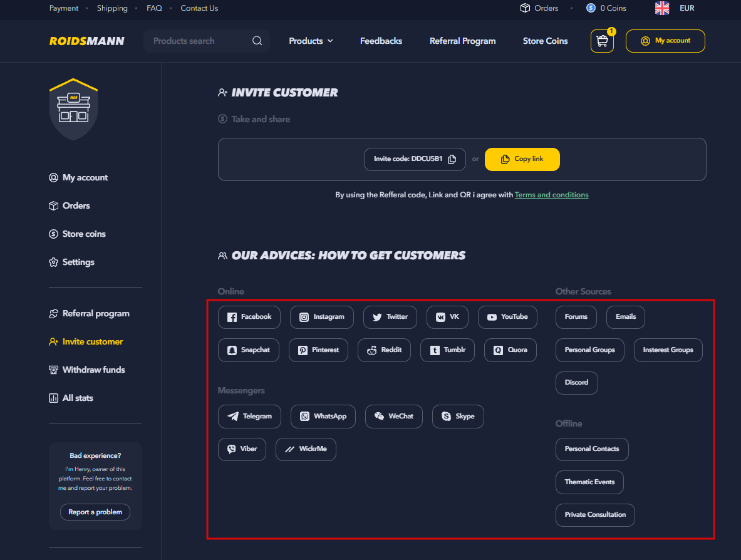Select the Facebook advice chip
The height and width of the screenshot is (560, 741).
click(249, 317)
